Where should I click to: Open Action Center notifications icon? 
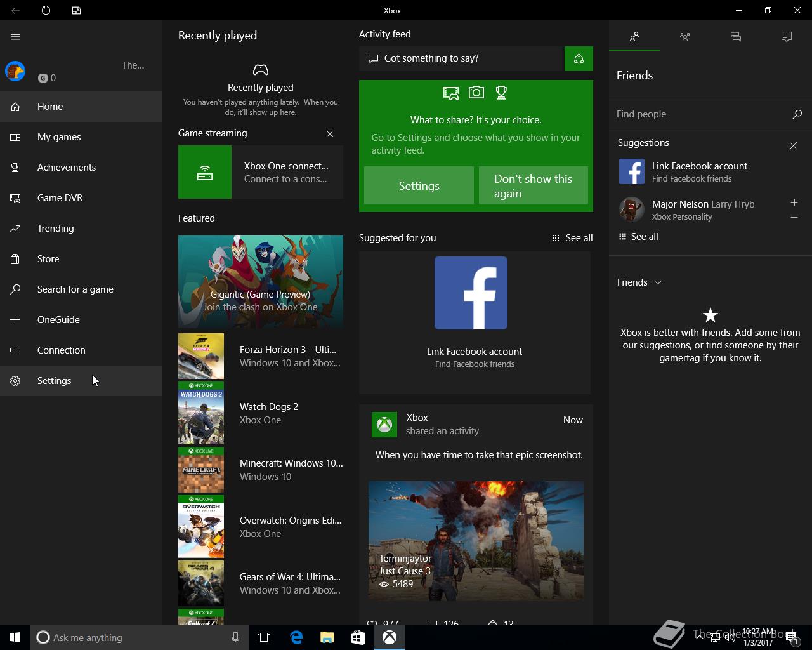tap(792, 637)
